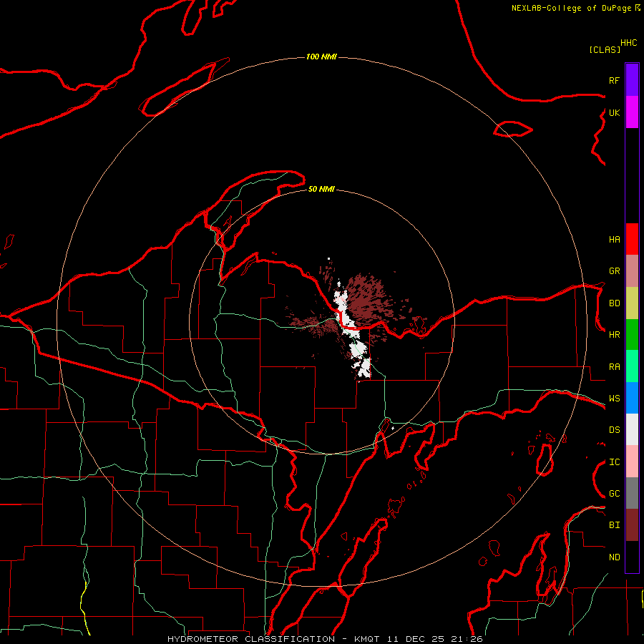The width and height of the screenshot is (644, 644).
Task: Click the KMQT station identifier
Action: [x=368, y=639]
